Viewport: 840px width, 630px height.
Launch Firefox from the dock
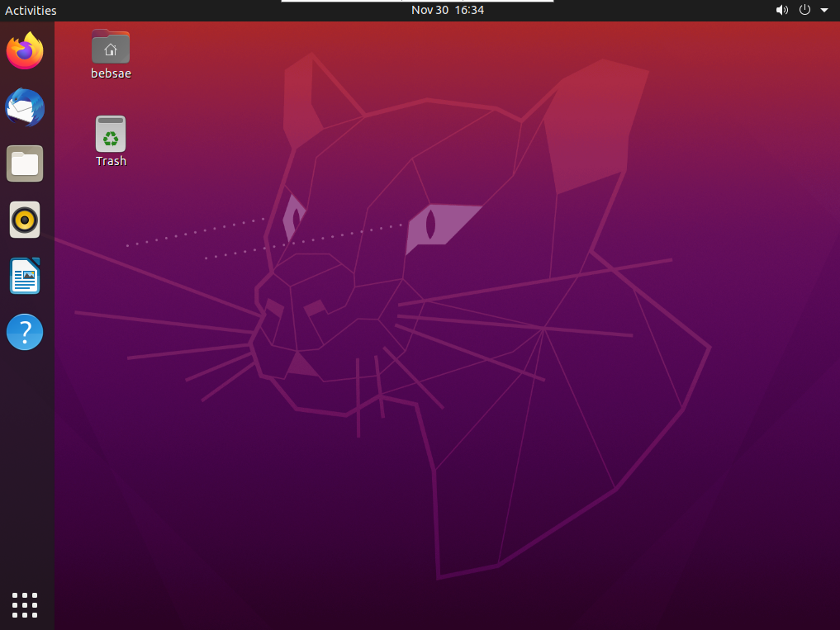[x=25, y=51]
